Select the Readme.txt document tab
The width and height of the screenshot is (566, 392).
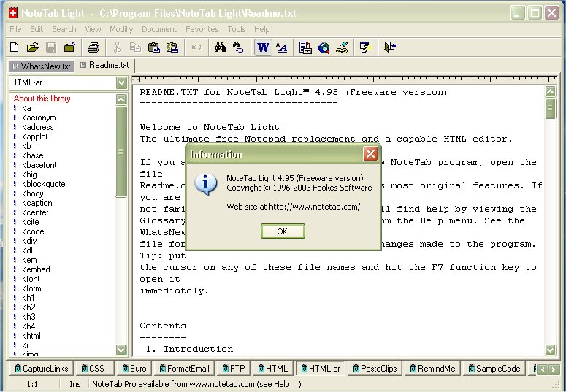tap(104, 65)
